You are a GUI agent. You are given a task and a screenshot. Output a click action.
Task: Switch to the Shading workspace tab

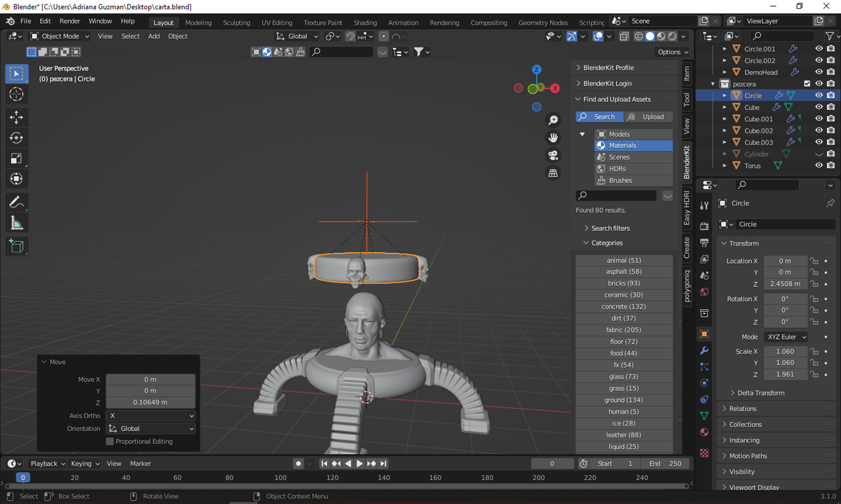coord(365,22)
